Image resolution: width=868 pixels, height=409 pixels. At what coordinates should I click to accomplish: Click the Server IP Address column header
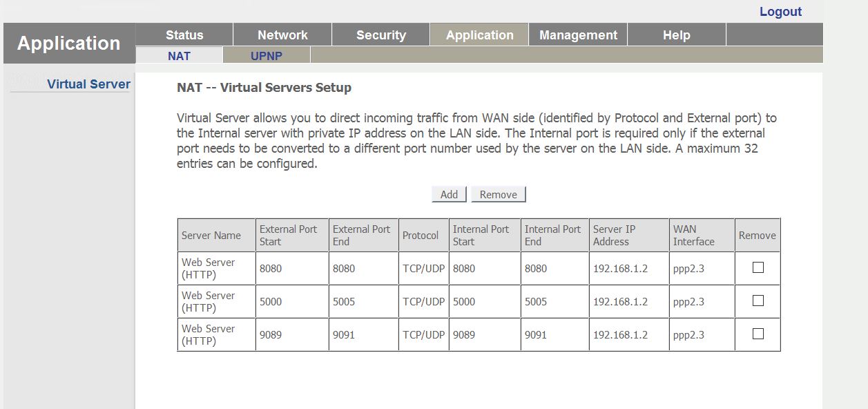(614, 236)
